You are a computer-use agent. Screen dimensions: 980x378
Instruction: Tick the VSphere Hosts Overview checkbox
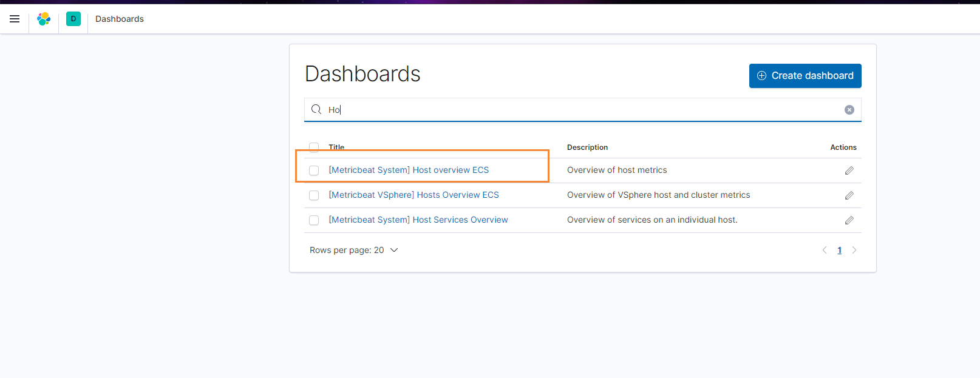pos(314,195)
